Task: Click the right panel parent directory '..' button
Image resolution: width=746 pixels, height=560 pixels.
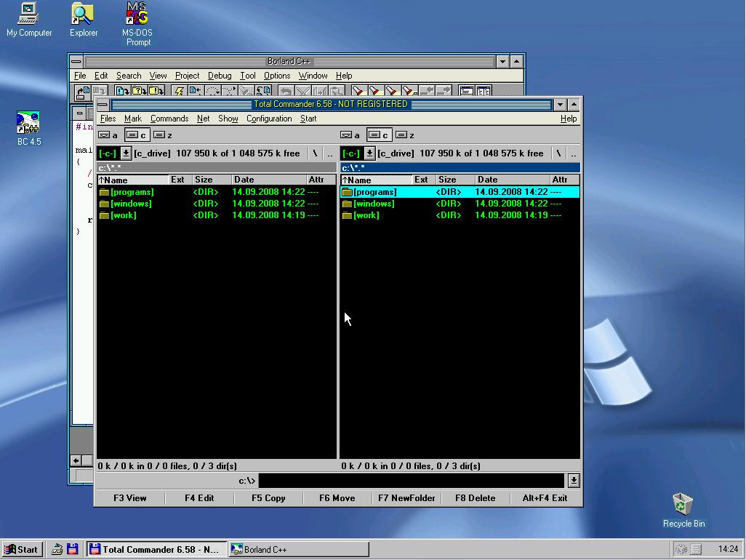Action: point(573,153)
